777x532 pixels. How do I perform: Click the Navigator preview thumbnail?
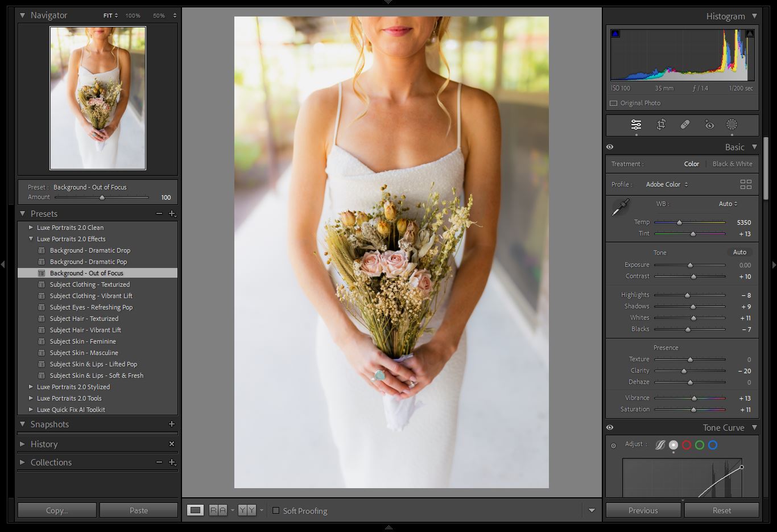click(97, 98)
